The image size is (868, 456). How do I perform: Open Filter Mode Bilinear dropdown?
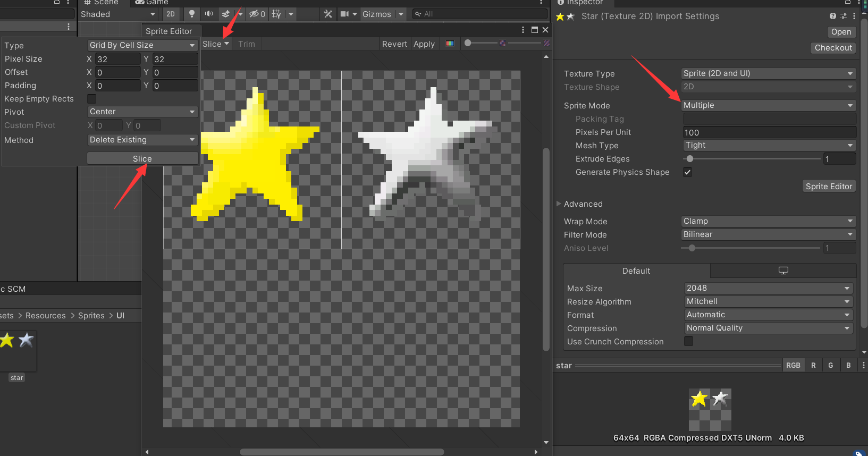[x=769, y=234]
